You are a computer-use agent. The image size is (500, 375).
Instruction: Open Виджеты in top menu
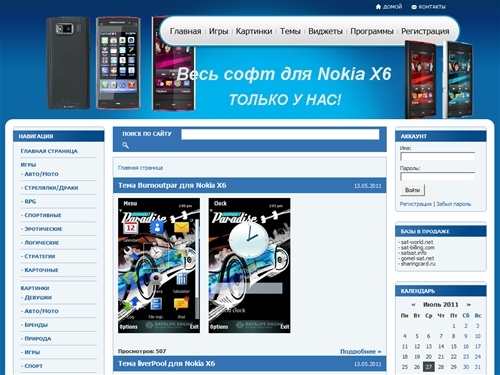coord(325,31)
